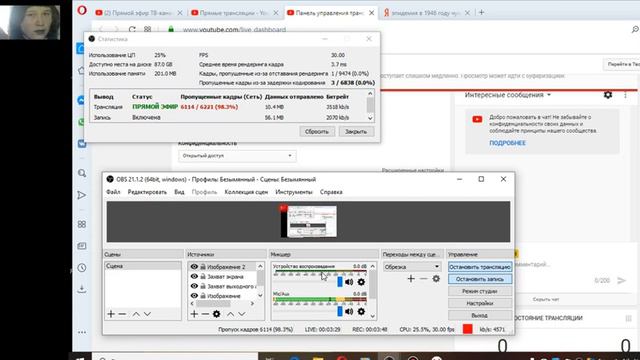The height and width of the screenshot is (360, 640).
Task: Add a new scene with the plus icon
Action: pyautogui.click(x=111, y=314)
